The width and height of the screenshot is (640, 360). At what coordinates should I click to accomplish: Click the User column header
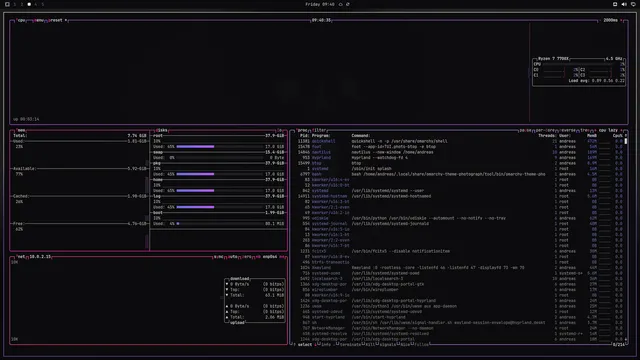(565, 136)
